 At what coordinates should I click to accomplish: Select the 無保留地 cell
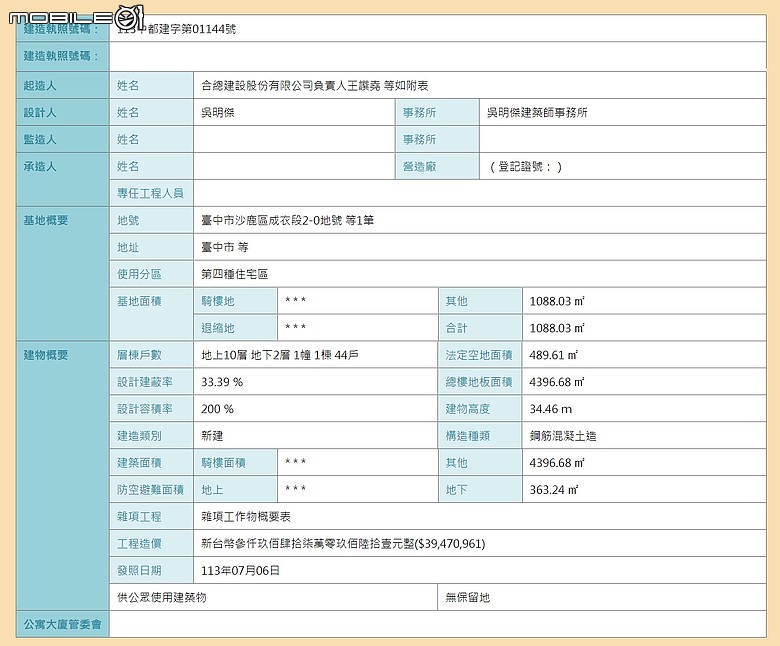(602, 597)
